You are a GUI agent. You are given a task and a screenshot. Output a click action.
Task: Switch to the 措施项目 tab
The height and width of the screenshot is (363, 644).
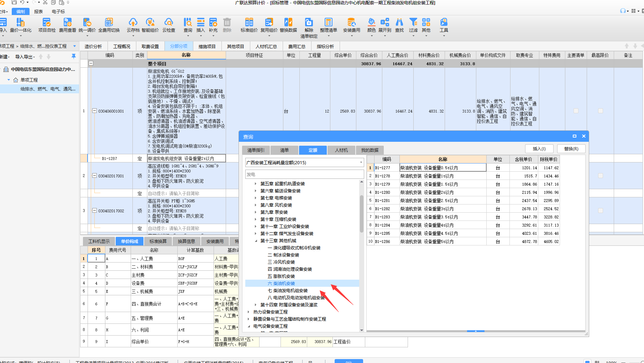coord(207,46)
